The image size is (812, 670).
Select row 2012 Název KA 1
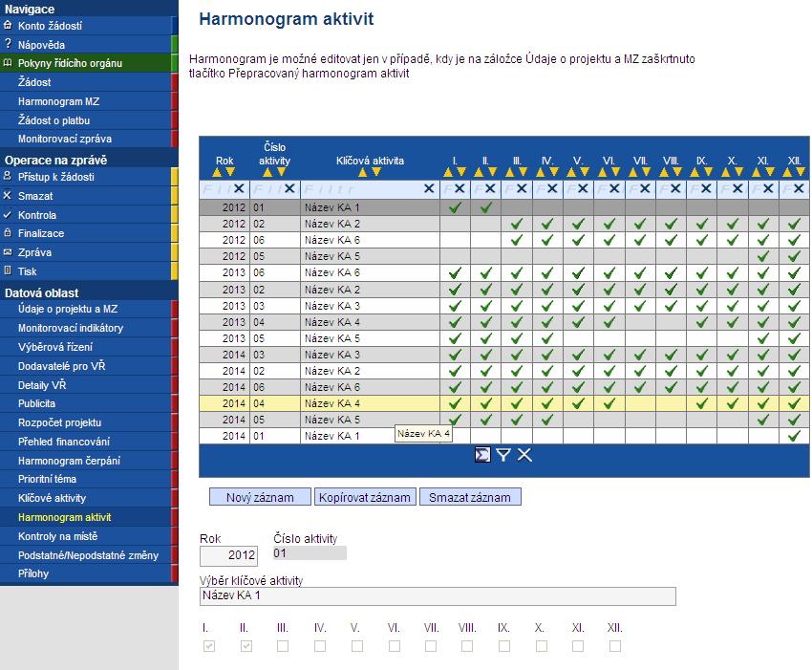[x=503, y=207]
